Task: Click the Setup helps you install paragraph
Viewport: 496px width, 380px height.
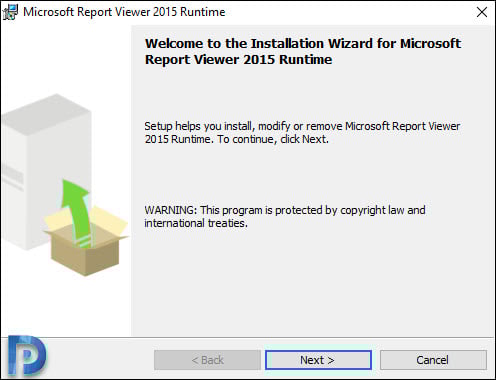Action: tap(302, 132)
